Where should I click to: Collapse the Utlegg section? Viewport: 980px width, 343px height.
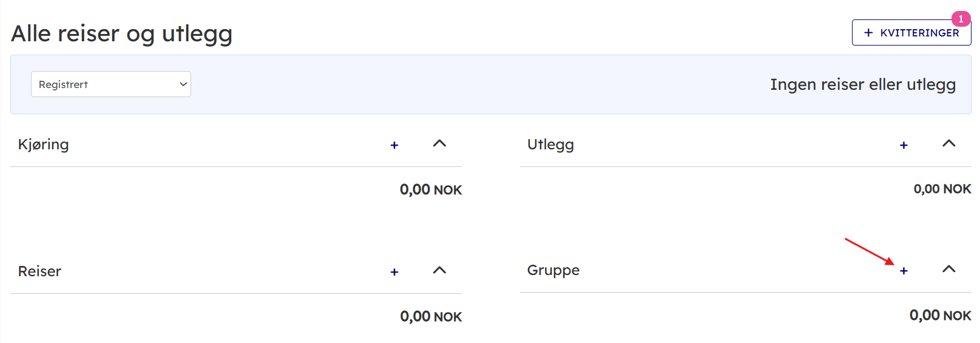(x=948, y=144)
